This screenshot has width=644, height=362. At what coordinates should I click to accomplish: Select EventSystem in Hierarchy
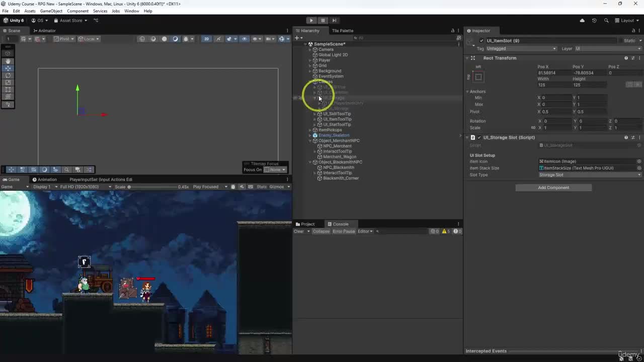[331, 76]
